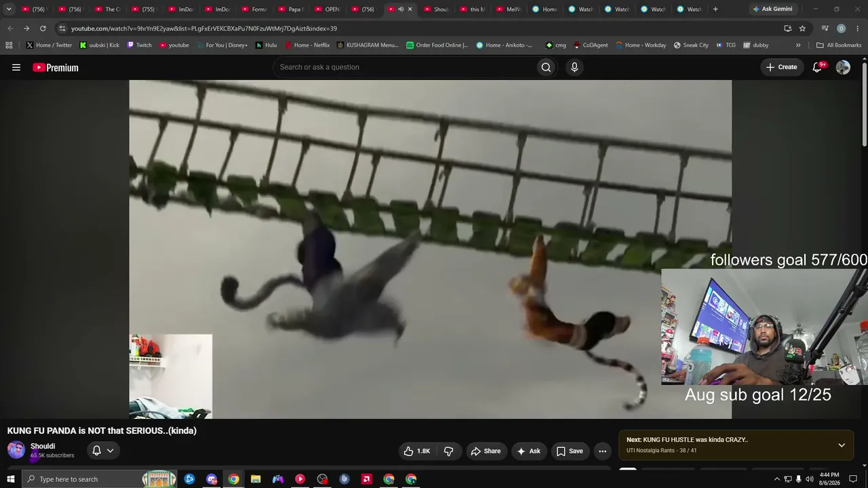Open the game controller taskbar app

(x=278, y=479)
